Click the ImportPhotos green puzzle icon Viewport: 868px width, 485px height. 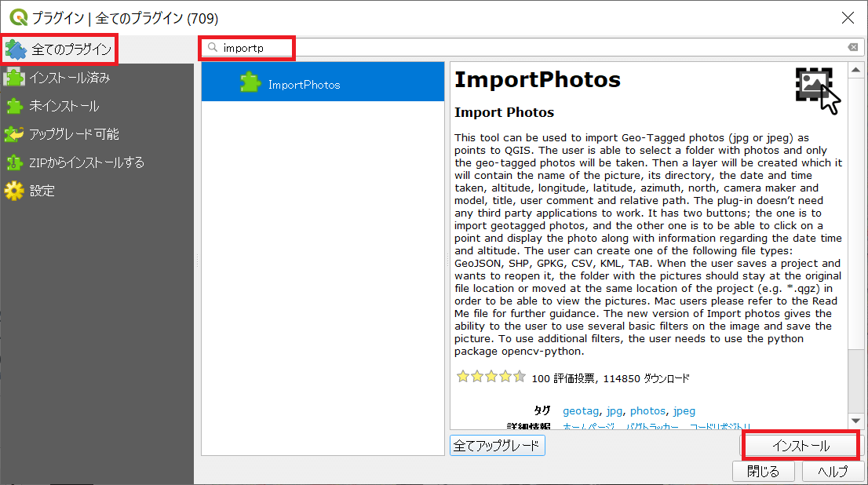click(250, 82)
